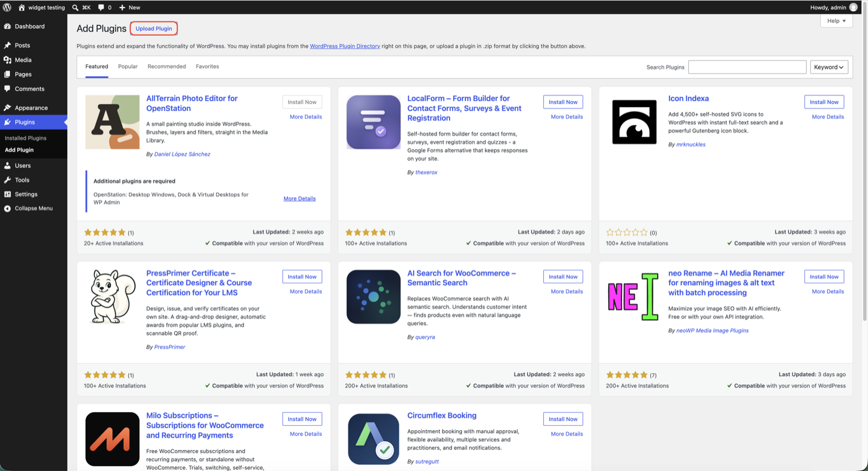The height and width of the screenshot is (471, 868).
Task: Click the widget testing site home icon
Action: 22,7
